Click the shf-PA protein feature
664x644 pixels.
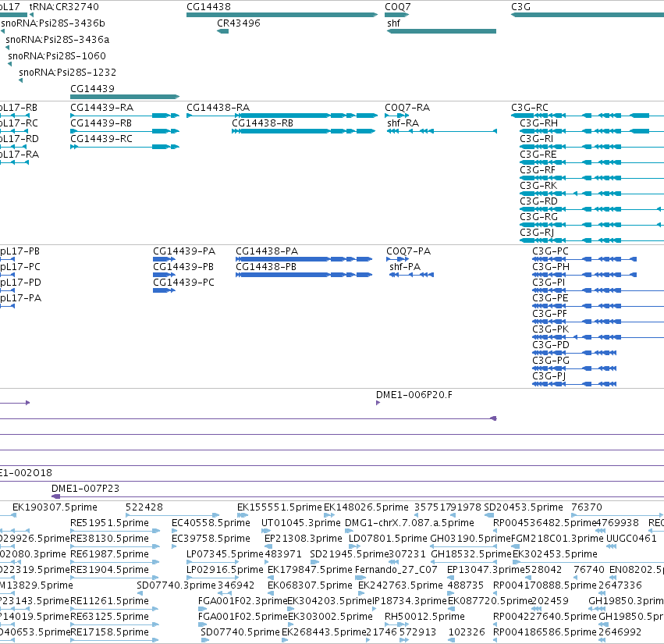coord(412,275)
